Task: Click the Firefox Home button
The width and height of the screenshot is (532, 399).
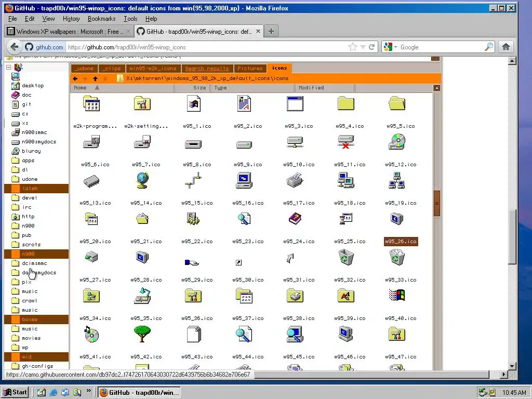Action: 506,47
